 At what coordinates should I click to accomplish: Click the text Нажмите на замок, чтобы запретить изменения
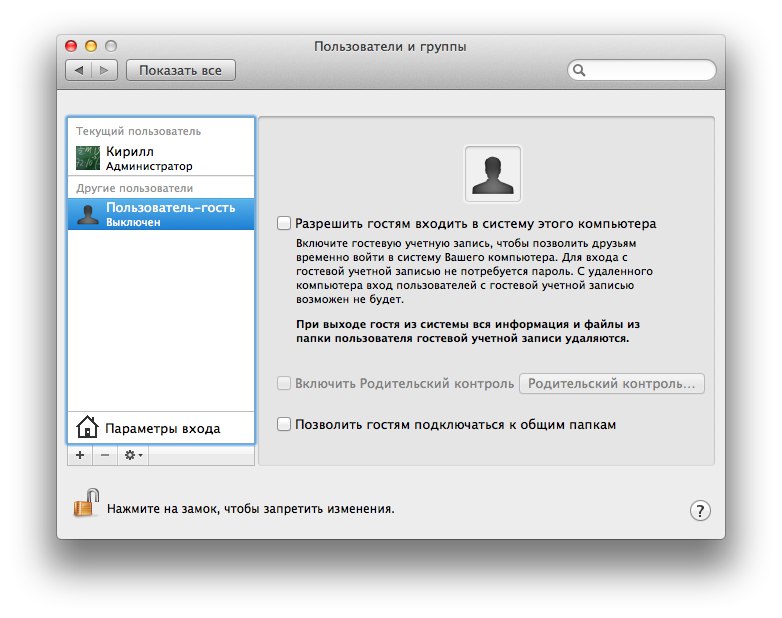[250, 509]
